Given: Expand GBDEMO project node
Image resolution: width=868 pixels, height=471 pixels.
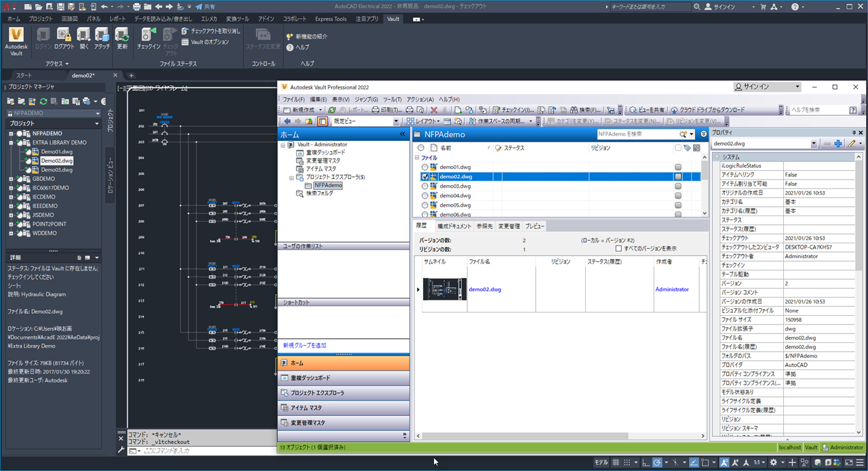Looking at the screenshot, I should coord(12,179).
